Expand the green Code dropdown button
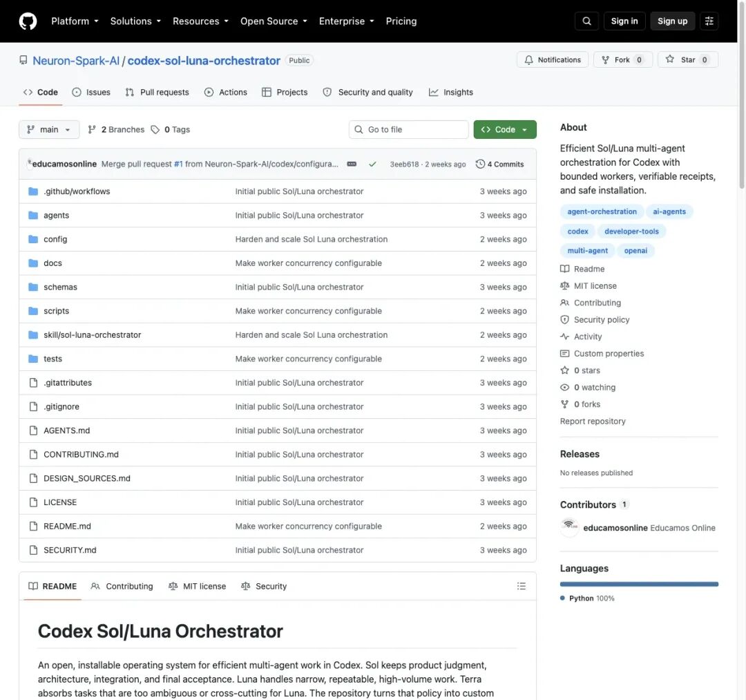746x700 pixels. click(505, 129)
